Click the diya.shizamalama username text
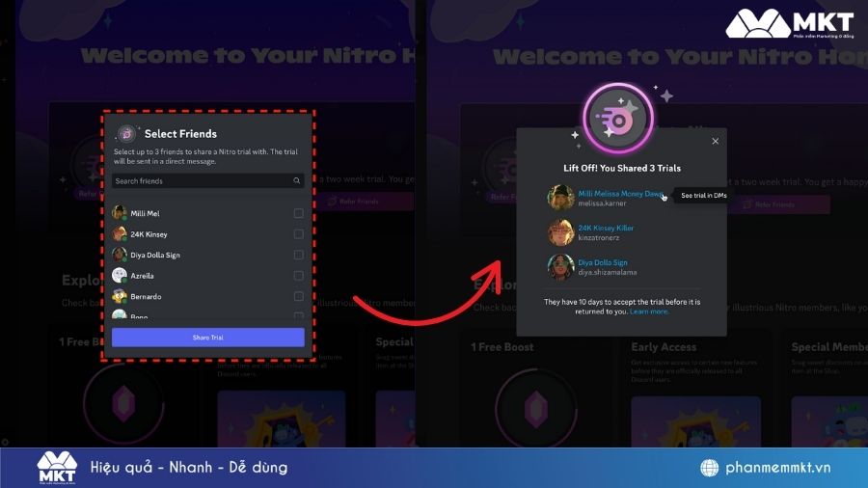Image resolution: width=868 pixels, height=488 pixels. (x=608, y=272)
